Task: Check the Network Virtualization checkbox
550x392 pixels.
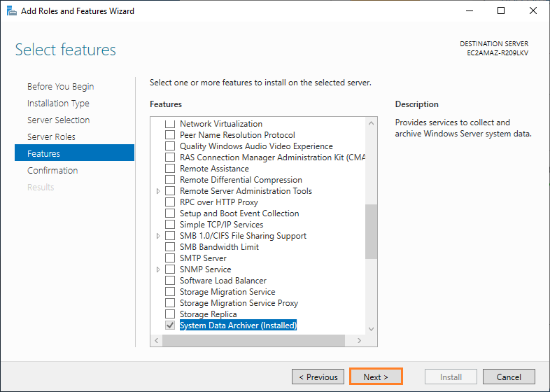Action: click(170, 123)
